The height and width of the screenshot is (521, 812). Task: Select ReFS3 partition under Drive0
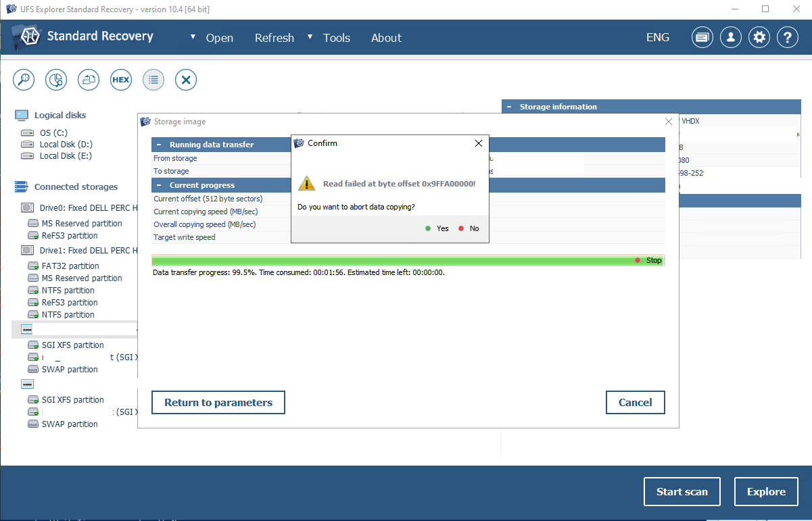(x=70, y=236)
